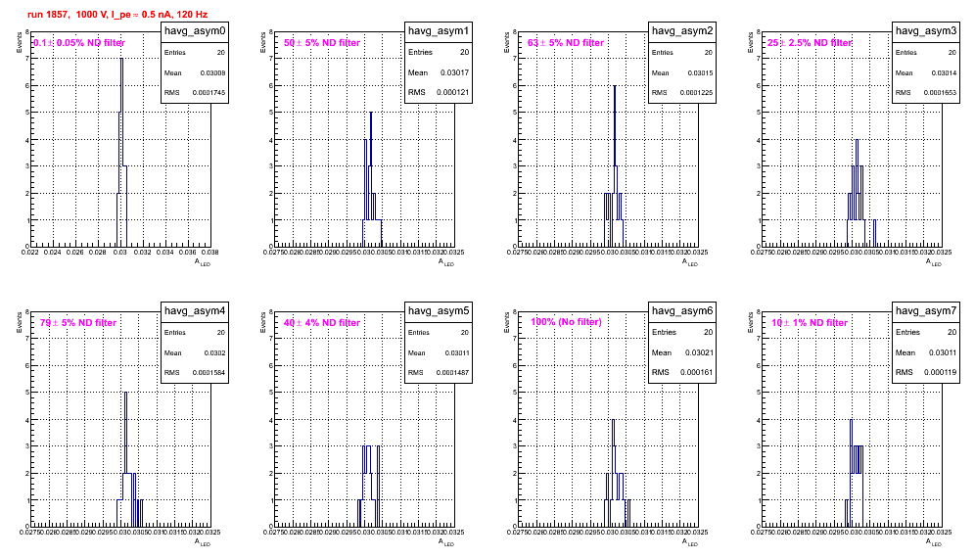Click Mean value 0.03021 in havg_asym6
Viewport: 975px width, 560px height.
tap(699, 352)
